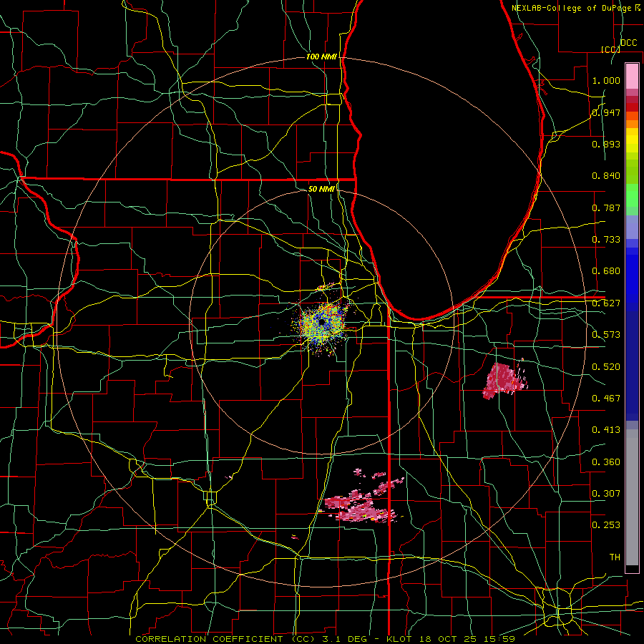644x644 pixels.
Task: Click the NEXLAB-College of DuPage label
Action: 571,8
